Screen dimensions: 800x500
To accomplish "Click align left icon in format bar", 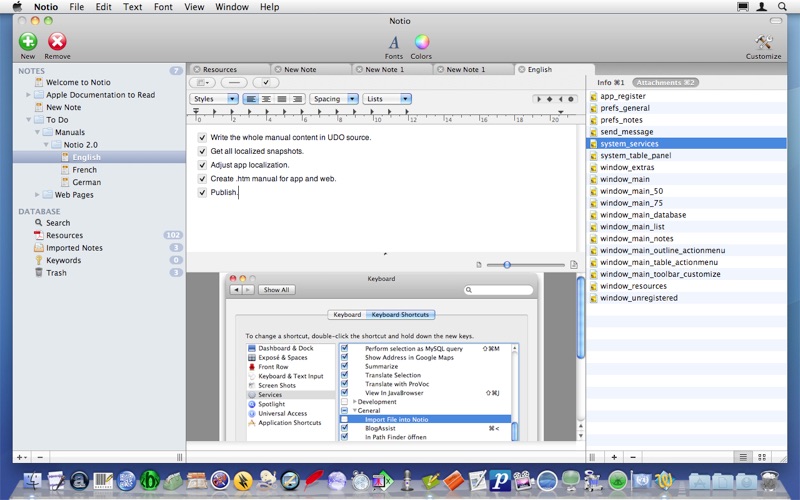I will (251, 99).
